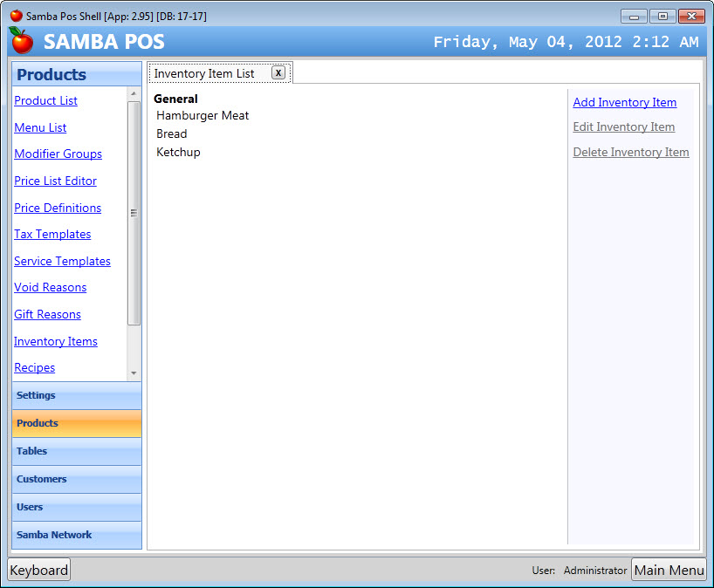Click the Administrator user name
The width and height of the screenshot is (714, 588).
point(595,571)
